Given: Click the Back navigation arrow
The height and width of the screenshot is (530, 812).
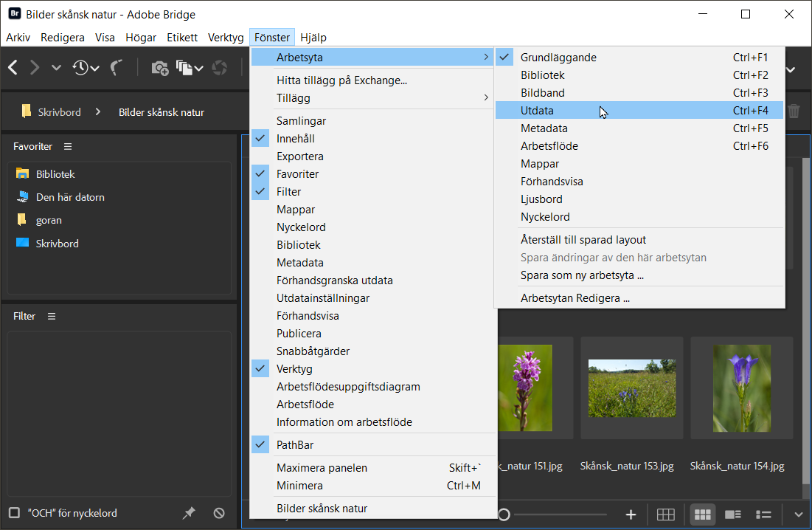Looking at the screenshot, I should (13, 68).
